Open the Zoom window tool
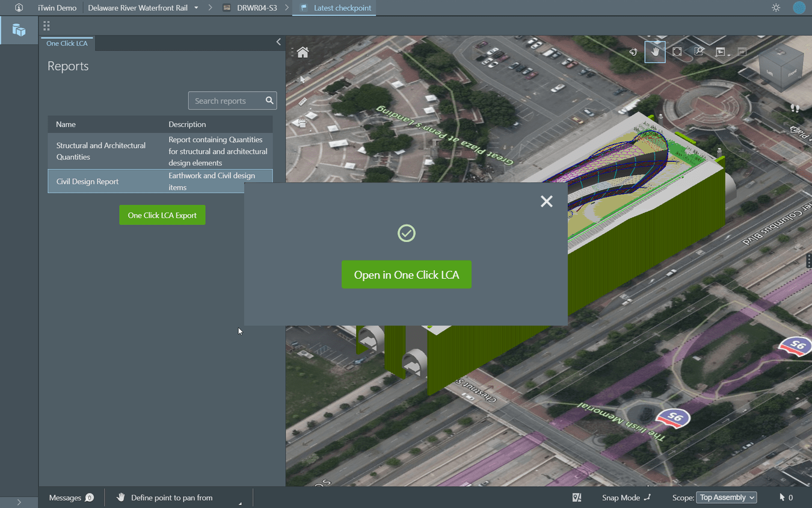Viewport: 812px width, 508px height. (x=698, y=52)
